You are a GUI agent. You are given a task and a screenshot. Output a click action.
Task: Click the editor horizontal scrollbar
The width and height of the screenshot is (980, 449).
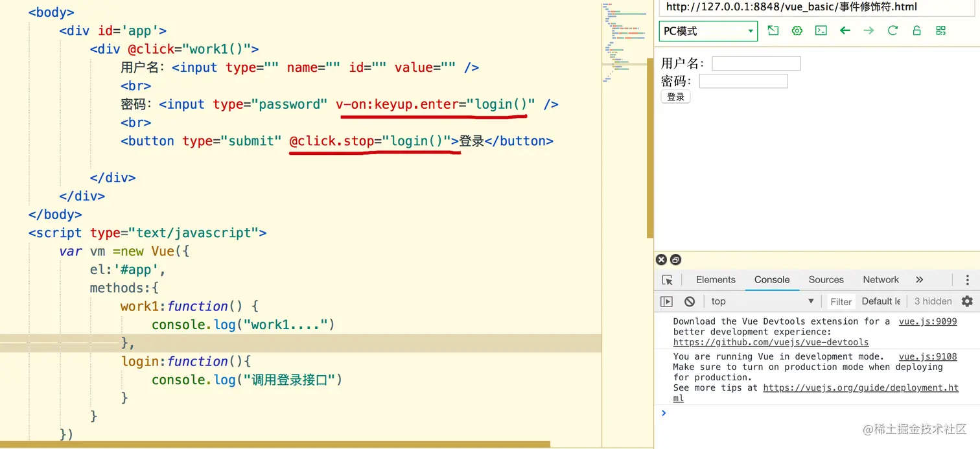tap(275, 444)
